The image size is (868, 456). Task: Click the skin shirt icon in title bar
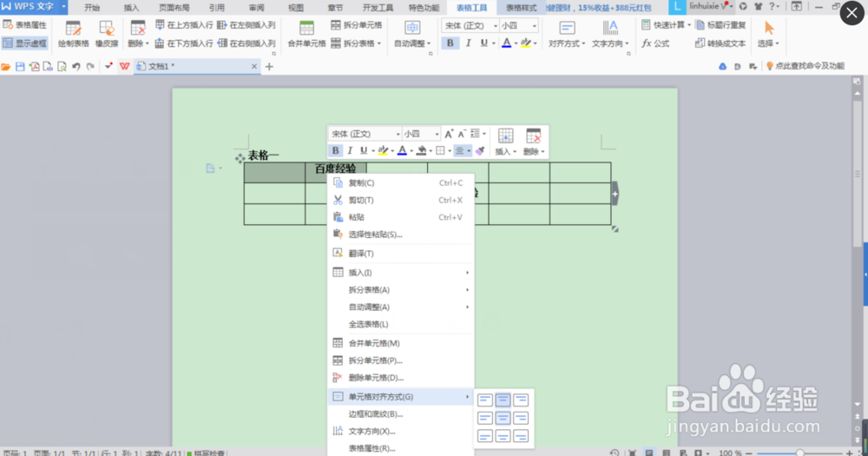pyautogui.click(x=759, y=7)
